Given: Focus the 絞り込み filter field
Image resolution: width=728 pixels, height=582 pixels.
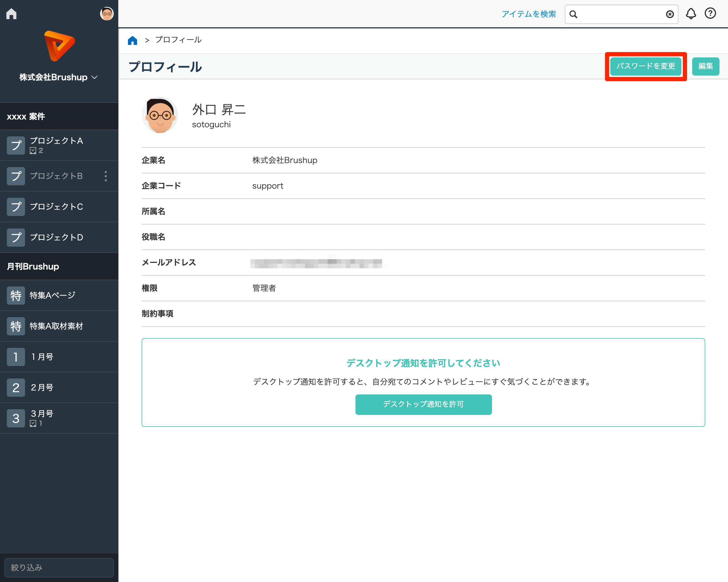Looking at the screenshot, I should (59, 568).
